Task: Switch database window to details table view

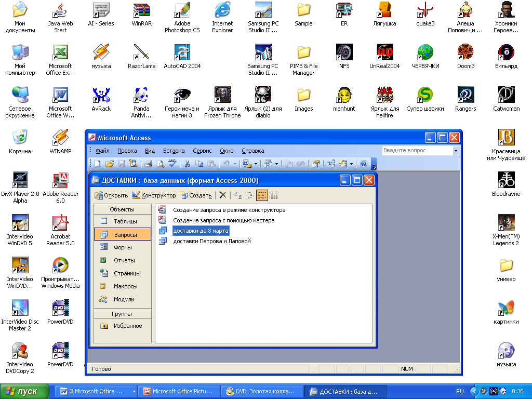Action: coord(273,195)
